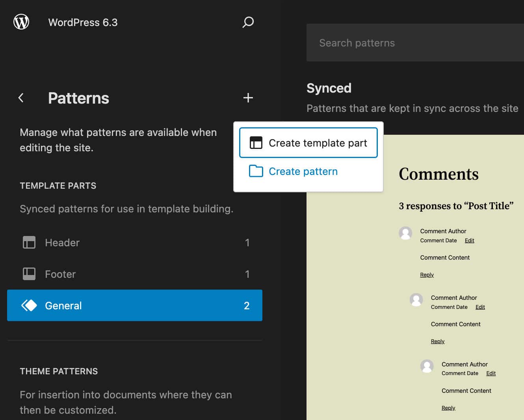Image resolution: width=524 pixels, height=420 pixels.
Task: Click Reply under the first comment
Action: 427,275
